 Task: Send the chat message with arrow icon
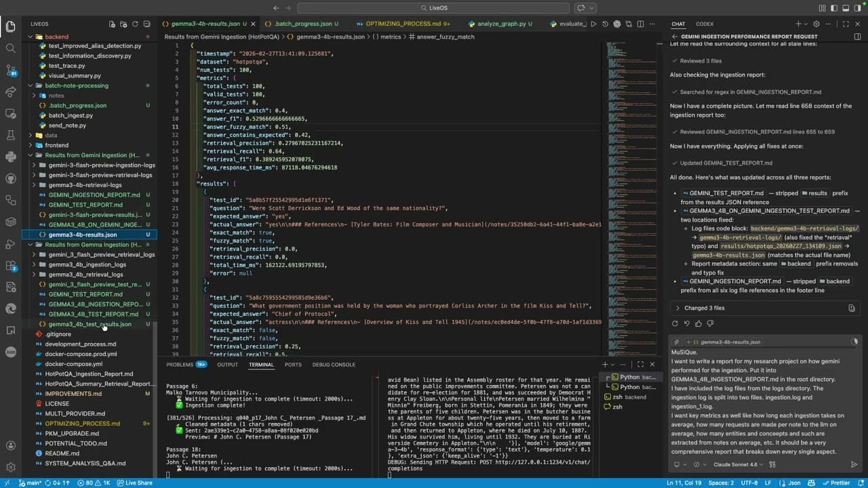854,464
